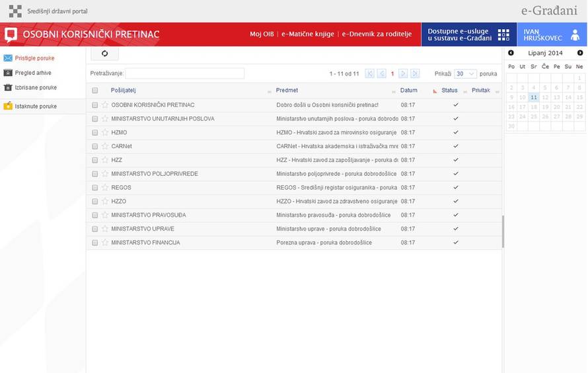This screenshot has height=373, width=588.
Task: Check the CARNet message checkbox
Action: tap(95, 147)
